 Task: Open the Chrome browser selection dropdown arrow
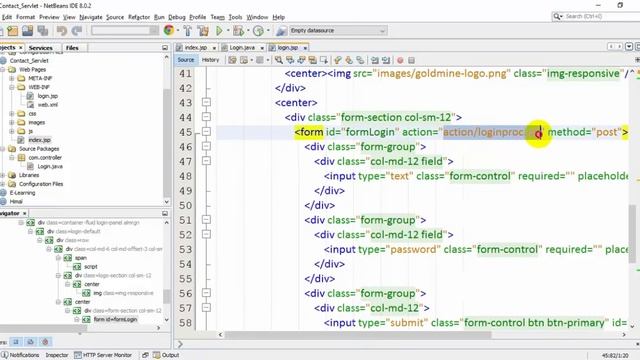178,31
